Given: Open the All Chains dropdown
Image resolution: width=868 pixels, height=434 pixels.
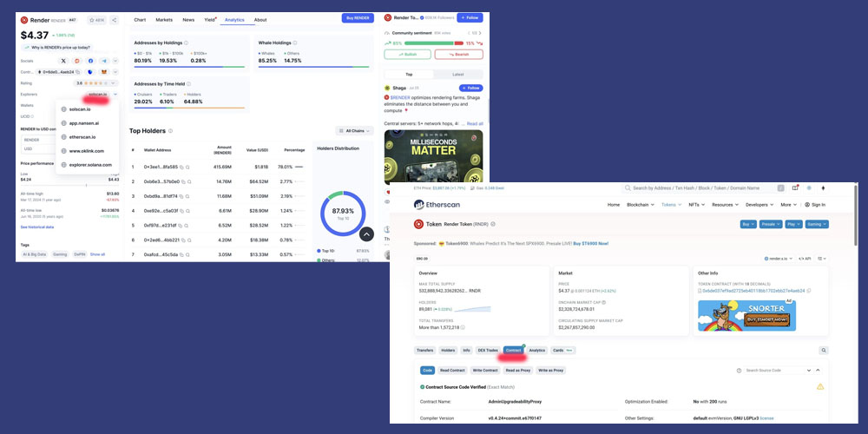Looking at the screenshot, I should (354, 131).
